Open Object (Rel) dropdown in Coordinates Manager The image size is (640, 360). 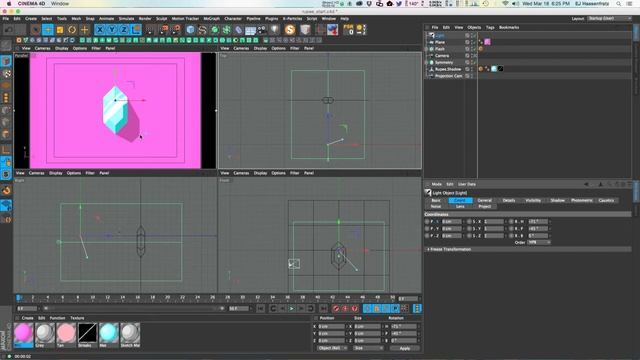(x=331, y=348)
